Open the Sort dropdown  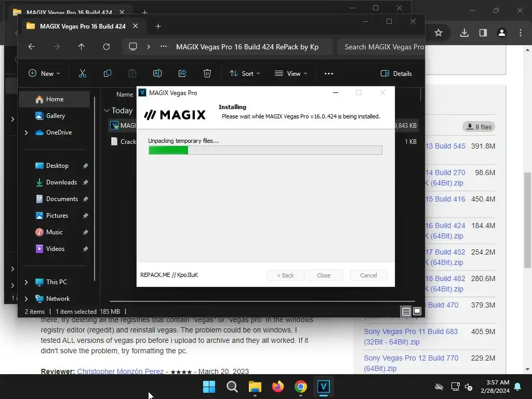point(245,73)
